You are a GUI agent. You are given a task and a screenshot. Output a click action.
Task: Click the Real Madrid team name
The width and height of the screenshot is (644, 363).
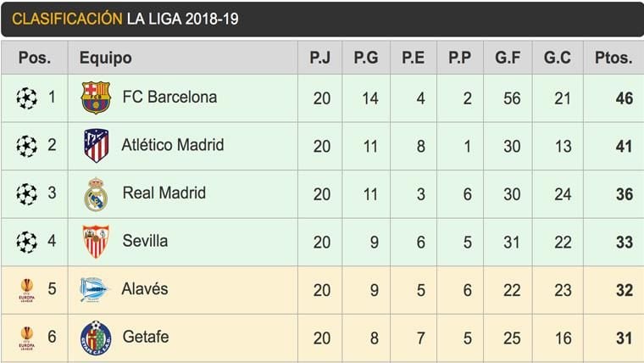tap(164, 193)
